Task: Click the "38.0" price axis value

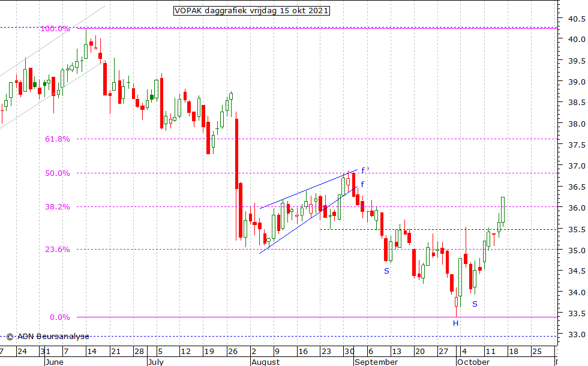Action: pos(577,124)
